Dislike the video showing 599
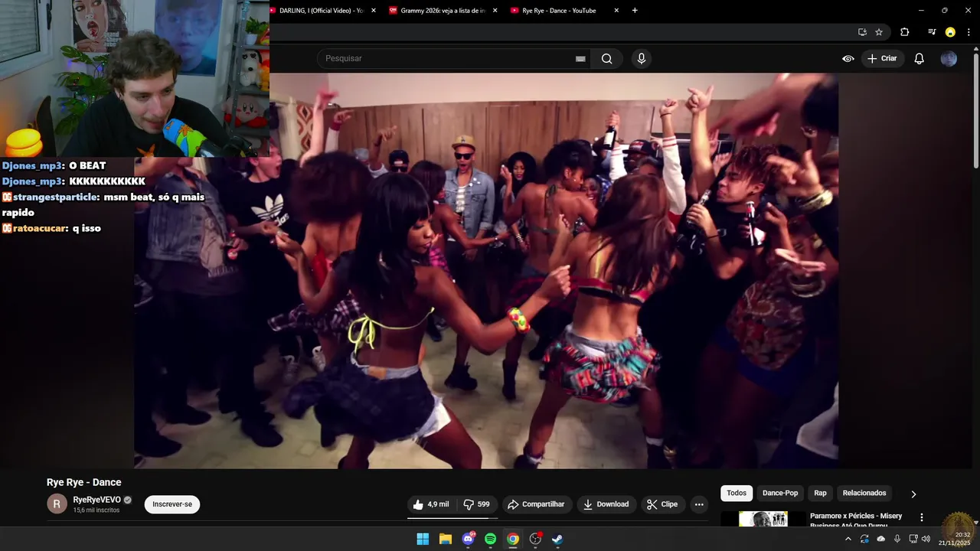Viewport: 980px width, 551px height. click(477, 504)
